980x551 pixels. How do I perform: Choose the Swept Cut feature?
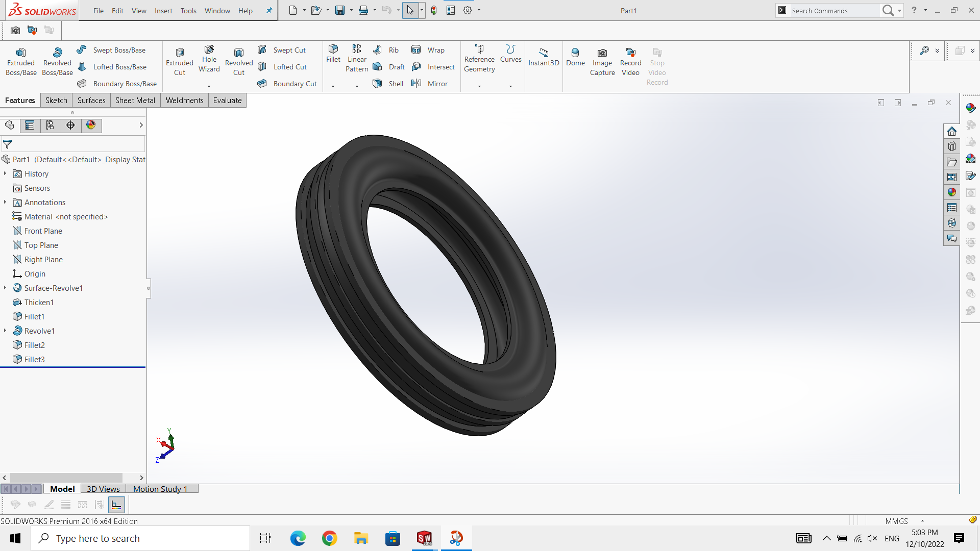[x=282, y=50]
